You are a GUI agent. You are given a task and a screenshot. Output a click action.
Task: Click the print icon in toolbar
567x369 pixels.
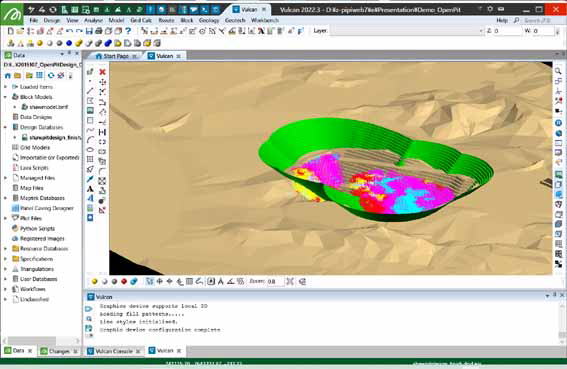click(99, 31)
